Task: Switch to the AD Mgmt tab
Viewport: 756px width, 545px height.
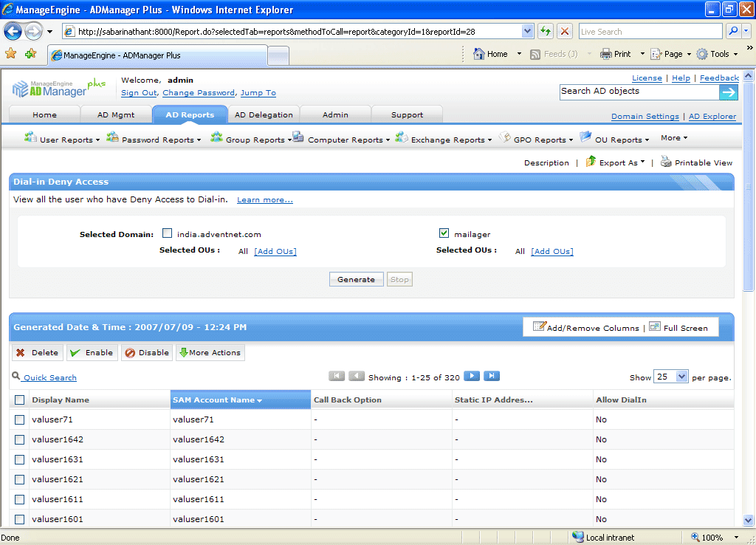Action: pos(116,114)
